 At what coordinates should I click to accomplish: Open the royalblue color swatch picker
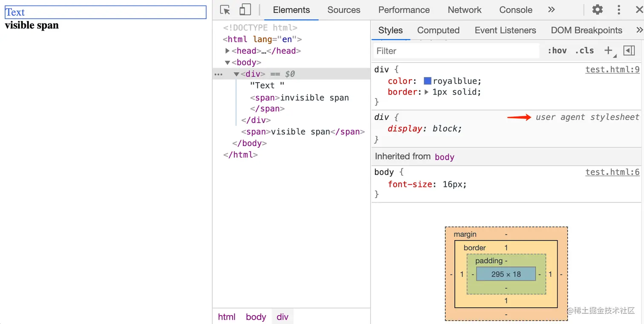pyautogui.click(x=428, y=81)
